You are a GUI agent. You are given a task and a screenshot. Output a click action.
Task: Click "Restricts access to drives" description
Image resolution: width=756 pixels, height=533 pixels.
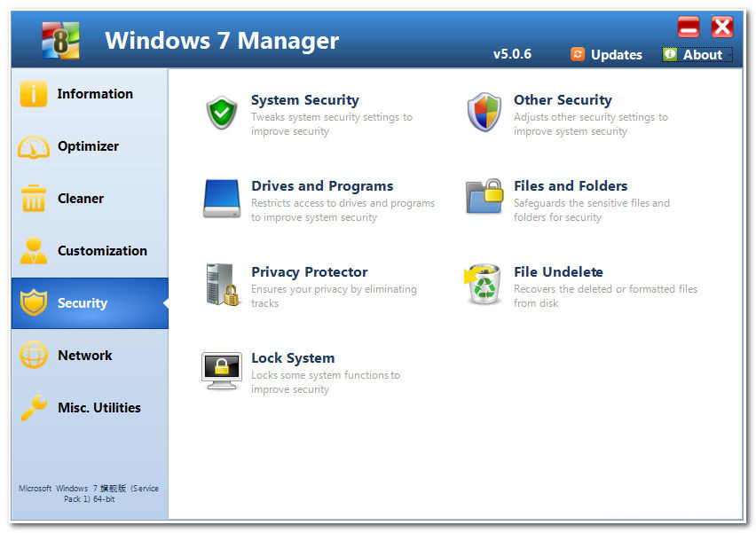coord(343,210)
